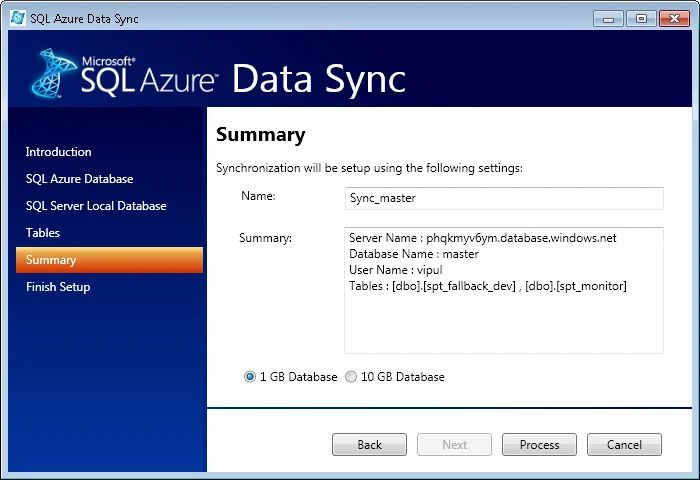Switch to the Tables step
700x480 pixels.
point(43,233)
